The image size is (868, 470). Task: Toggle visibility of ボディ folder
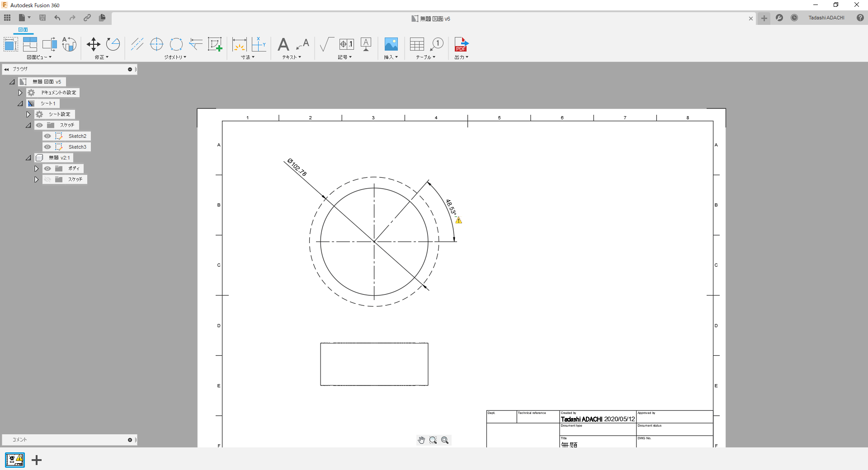(x=47, y=169)
